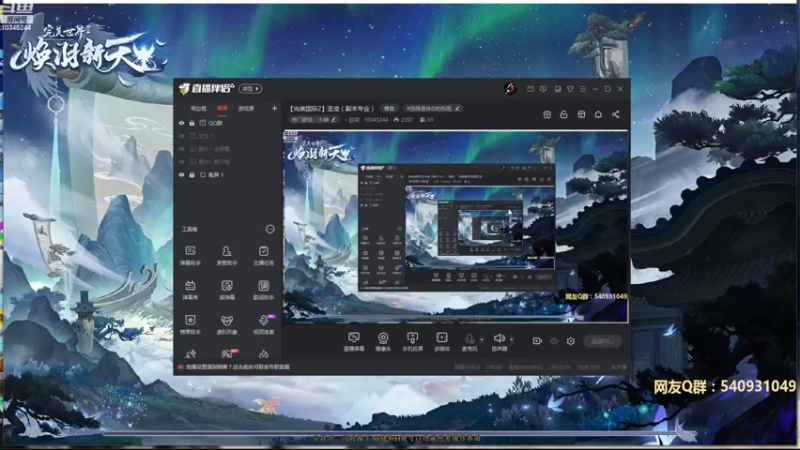Add the 多媒体 multimedia source
The image size is (800, 450).
coord(442,341)
